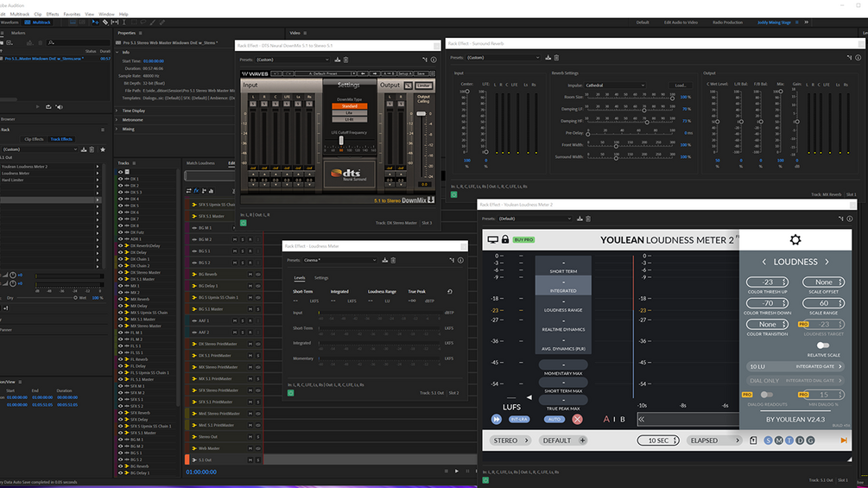
Task: Select the Razor tool in toolbar
Action: coord(105,22)
